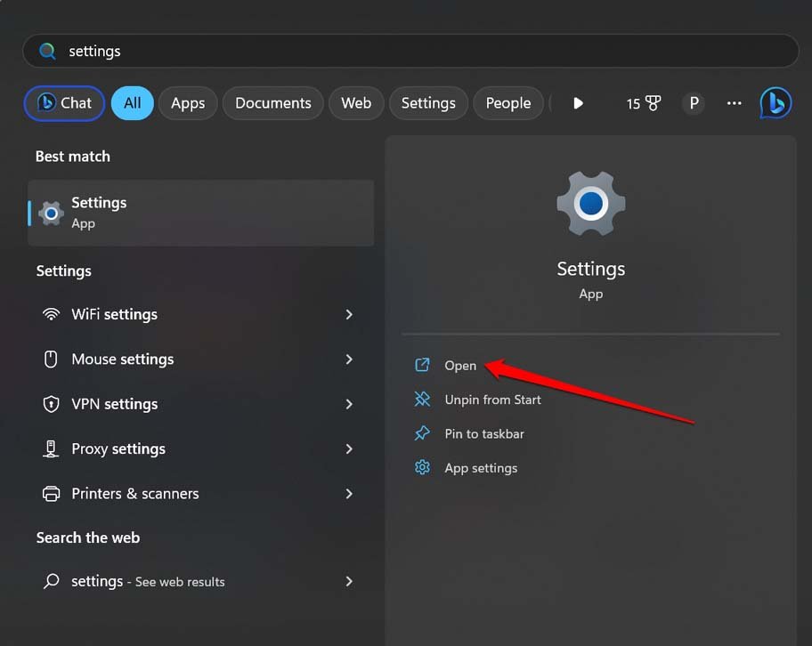Viewport: 812px width, 646px height.
Task: Switch to the Documents filter tab
Action: 272,102
